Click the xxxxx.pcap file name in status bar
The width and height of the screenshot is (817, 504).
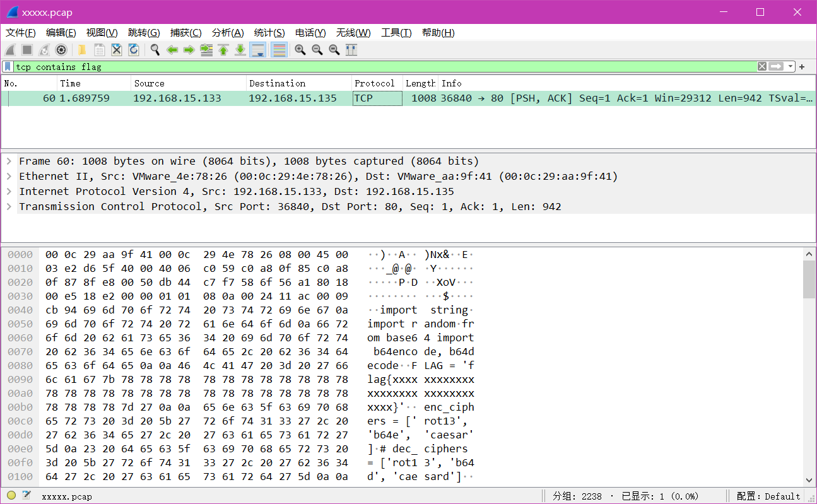(x=67, y=496)
